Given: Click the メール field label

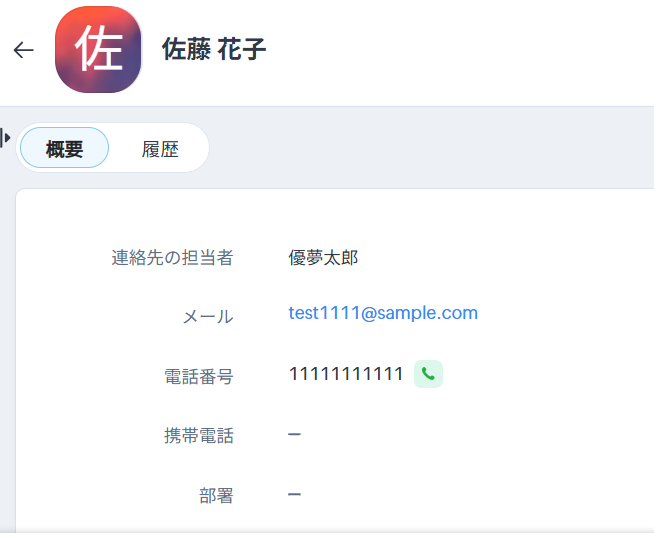Looking at the screenshot, I should click(x=208, y=316).
